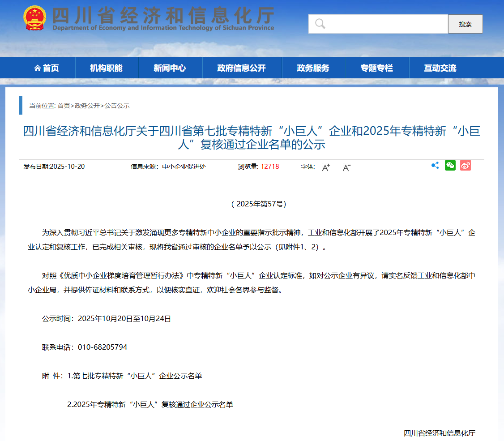Viewport: 504px width, 441px height.
Task: Share article via Weibo icon
Action: click(465, 166)
